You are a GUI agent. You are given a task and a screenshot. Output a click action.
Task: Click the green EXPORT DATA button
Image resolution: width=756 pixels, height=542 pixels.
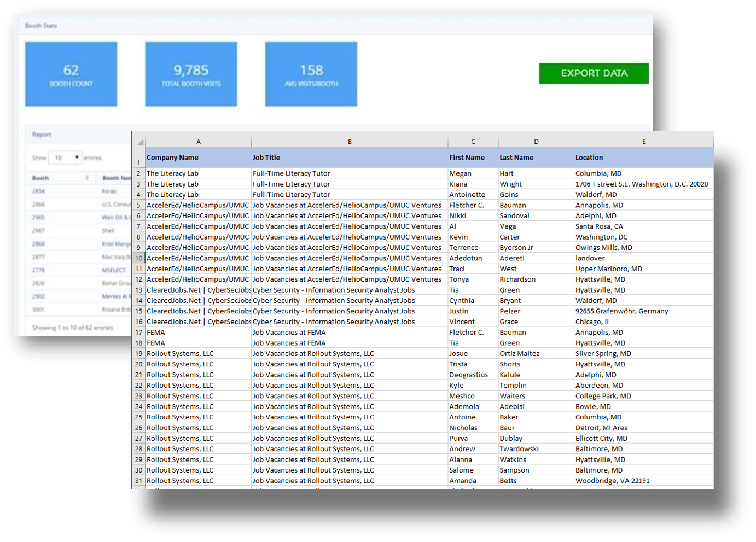(594, 73)
